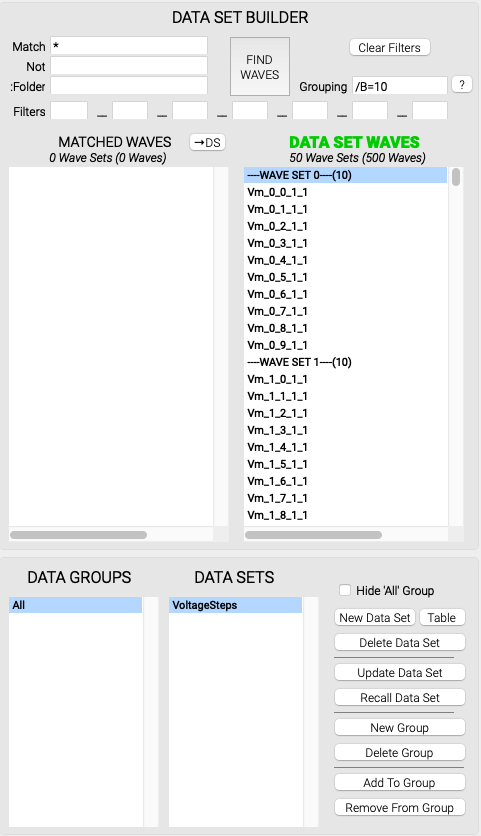The width and height of the screenshot is (481, 836).
Task: Select the :Folder input field
Action: [129, 86]
